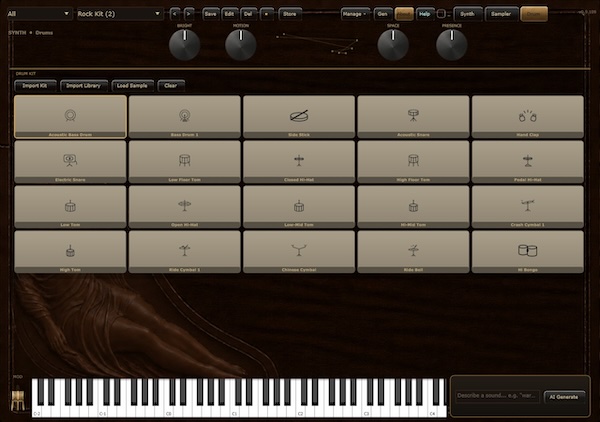Image resolution: width=600 pixels, height=422 pixels.
Task: Click the Del preset button
Action: tap(248, 14)
